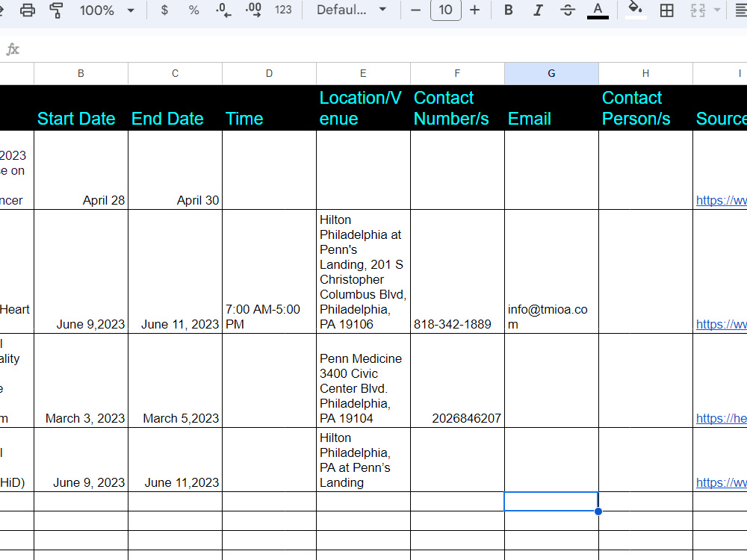The height and width of the screenshot is (560, 747).
Task: Select column E header
Action: click(363, 73)
